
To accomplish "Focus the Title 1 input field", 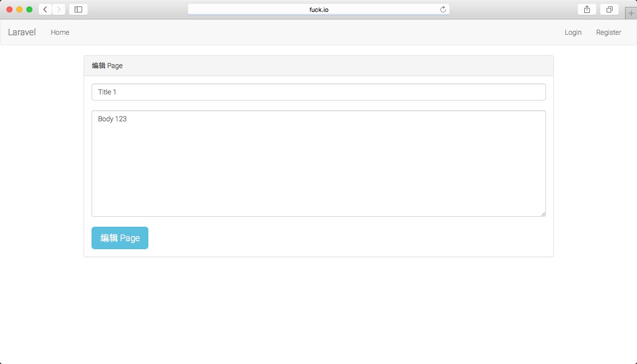I will point(318,92).
